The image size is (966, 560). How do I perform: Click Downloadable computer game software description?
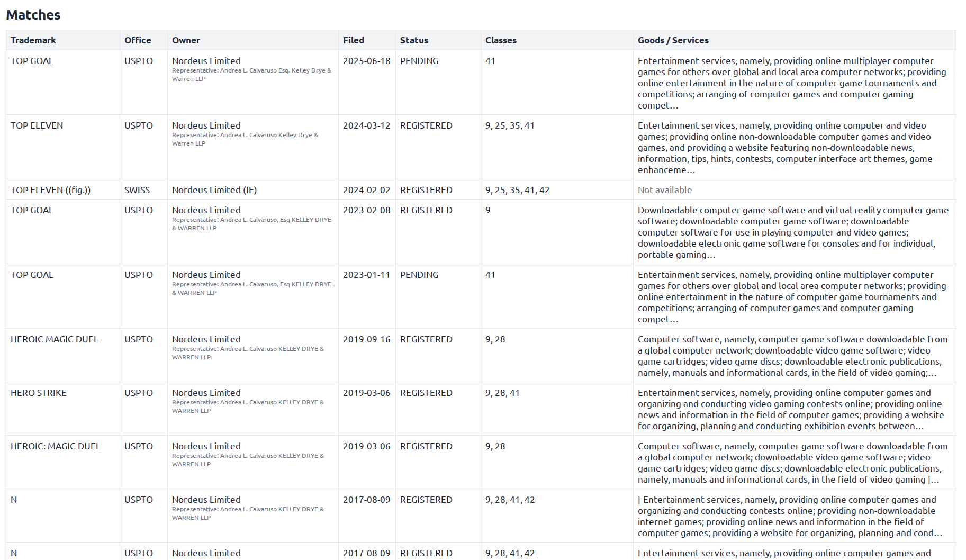coord(793,232)
